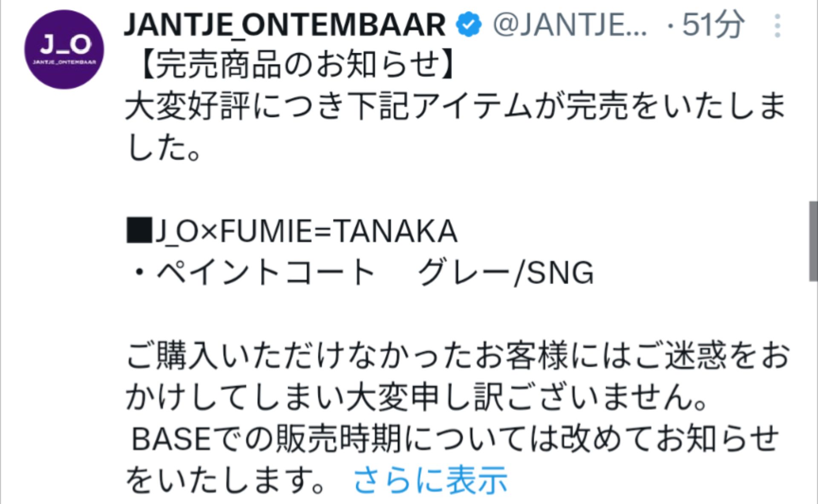Screen dimensions: 818x504
Task: Click the grey scrollbar thumb
Action: point(813,241)
